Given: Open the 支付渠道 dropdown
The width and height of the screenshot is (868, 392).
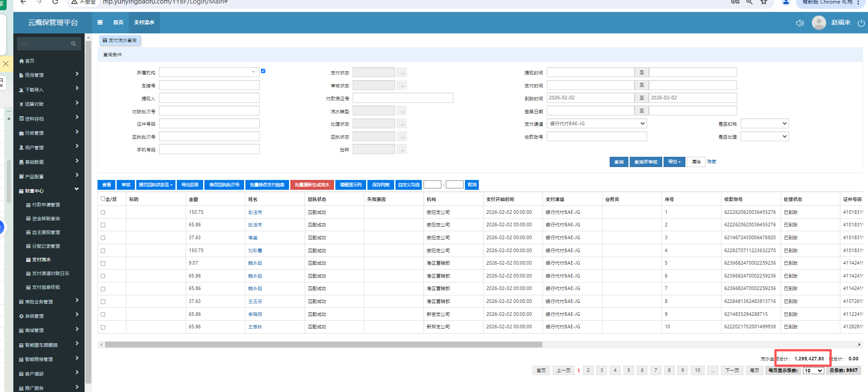Looking at the screenshot, I should tap(596, 124).
